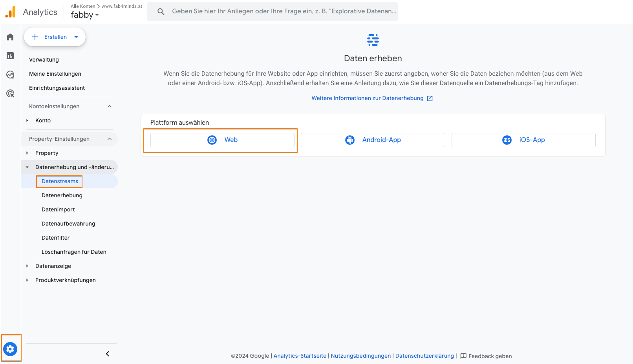Collapse the Property-Einstellungen section

(110, 139)
